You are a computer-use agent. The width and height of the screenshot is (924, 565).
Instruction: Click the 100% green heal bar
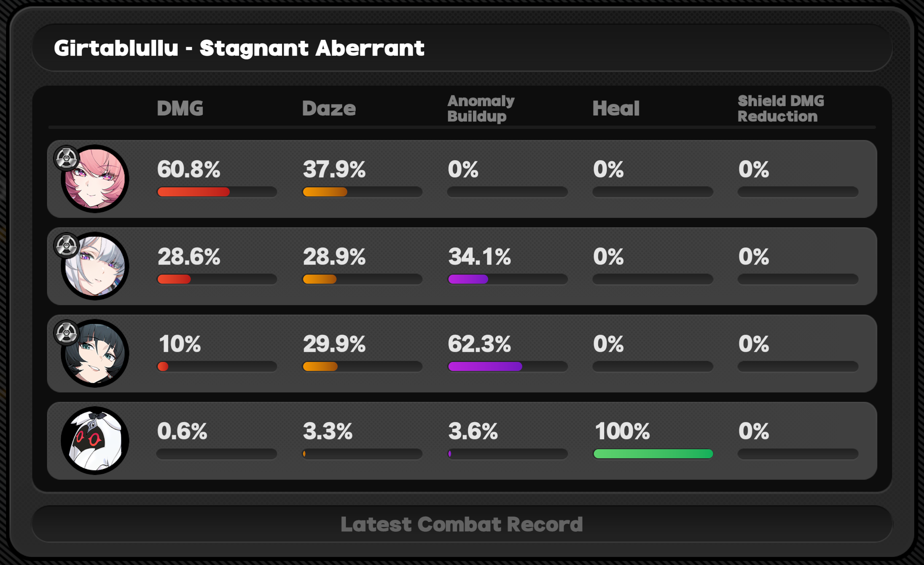click(x=653, y=454)
